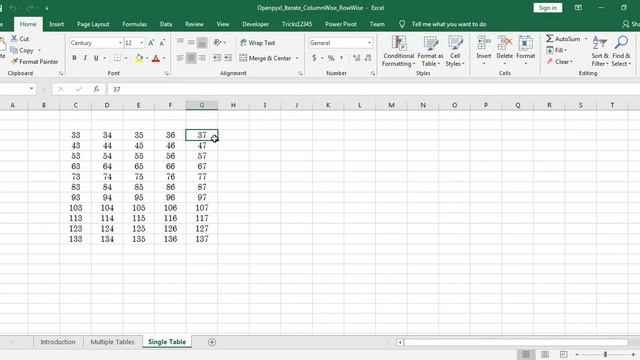Image resolution: width=640 pixels, height=360 pixels.
Task: Click Tell me what you want to do
Action: coord(449,24)
